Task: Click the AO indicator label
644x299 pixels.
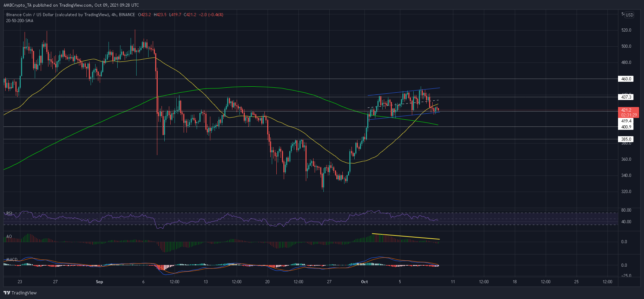Action: (9, 237)
